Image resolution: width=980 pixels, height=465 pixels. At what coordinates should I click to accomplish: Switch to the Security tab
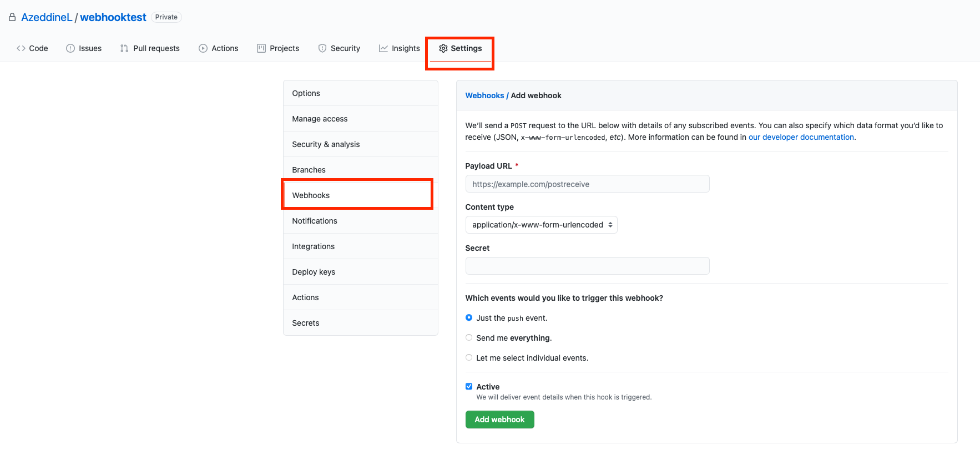[x=339, y=48]
